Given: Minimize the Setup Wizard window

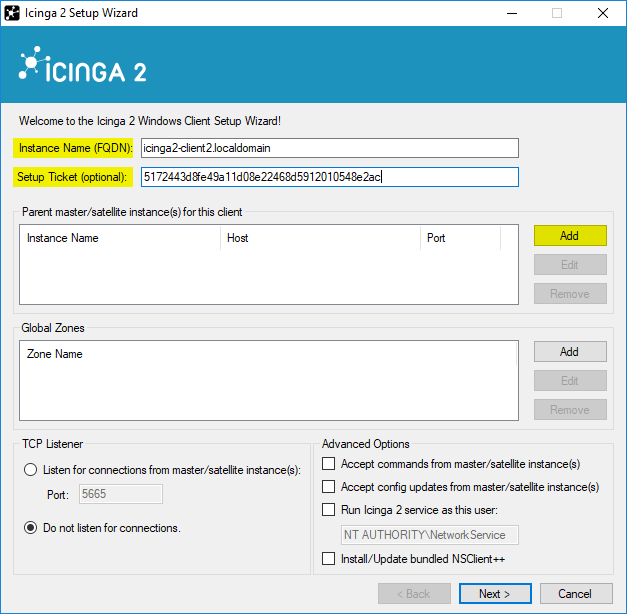Looking at the screenshot, I should click(512, 13).
